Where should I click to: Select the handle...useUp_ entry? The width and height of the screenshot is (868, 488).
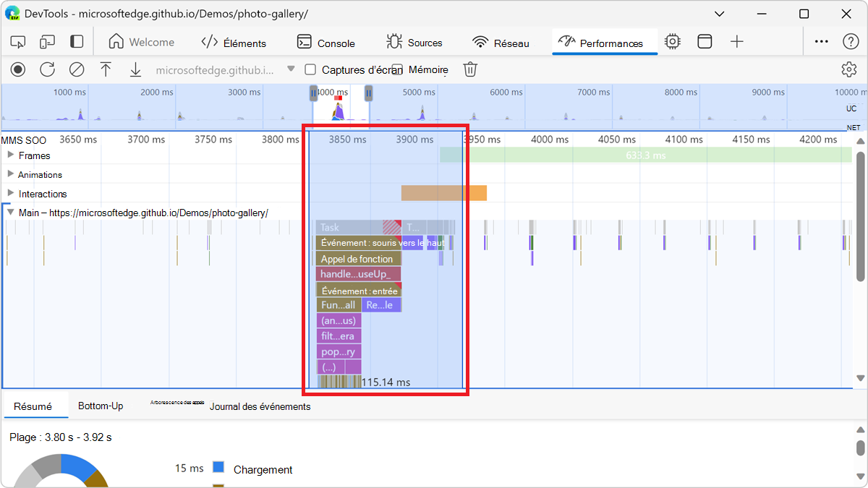click(358, 274)
